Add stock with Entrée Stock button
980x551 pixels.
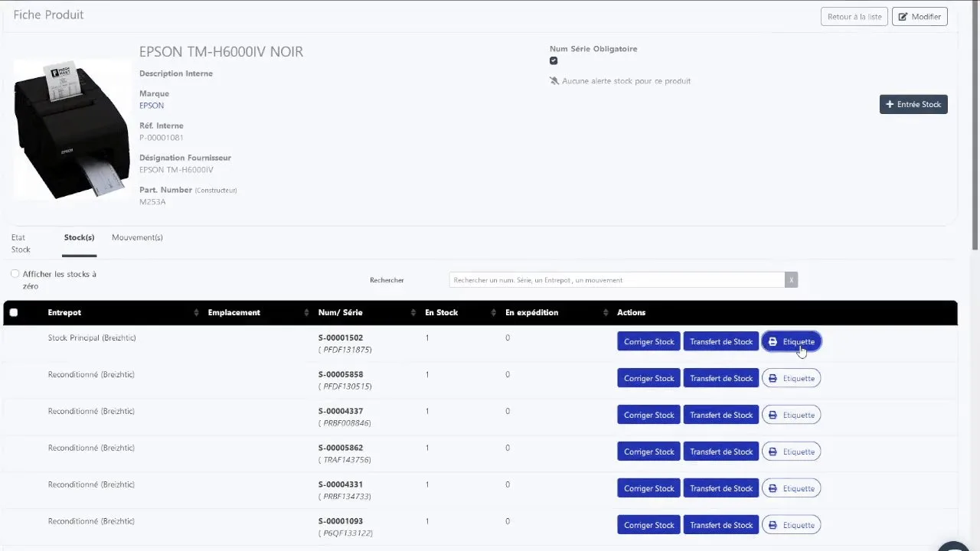tap(913, 104)
